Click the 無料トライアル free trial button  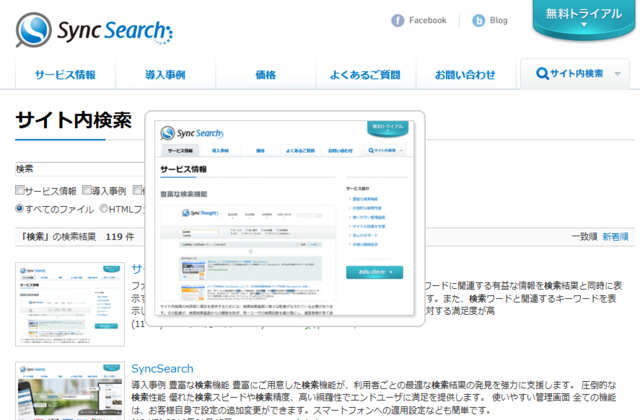click(x=585, y=16)
